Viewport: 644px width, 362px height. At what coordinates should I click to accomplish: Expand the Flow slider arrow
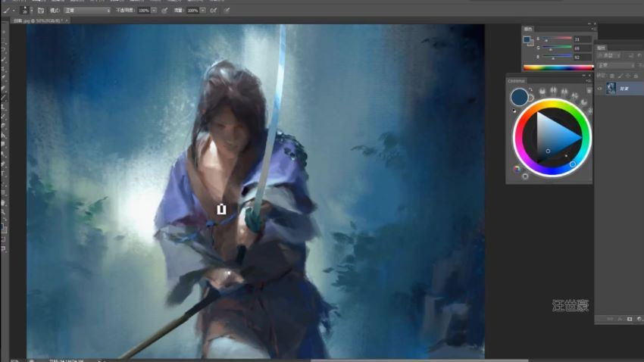click(x=203, y=11)
